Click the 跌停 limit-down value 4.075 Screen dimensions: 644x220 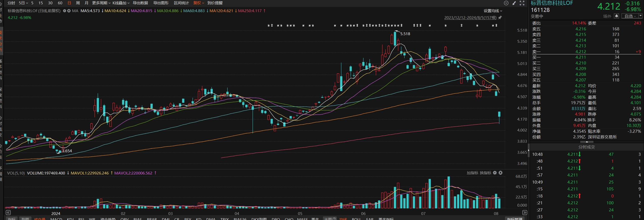pyautogui.click(x=636, y=114)
